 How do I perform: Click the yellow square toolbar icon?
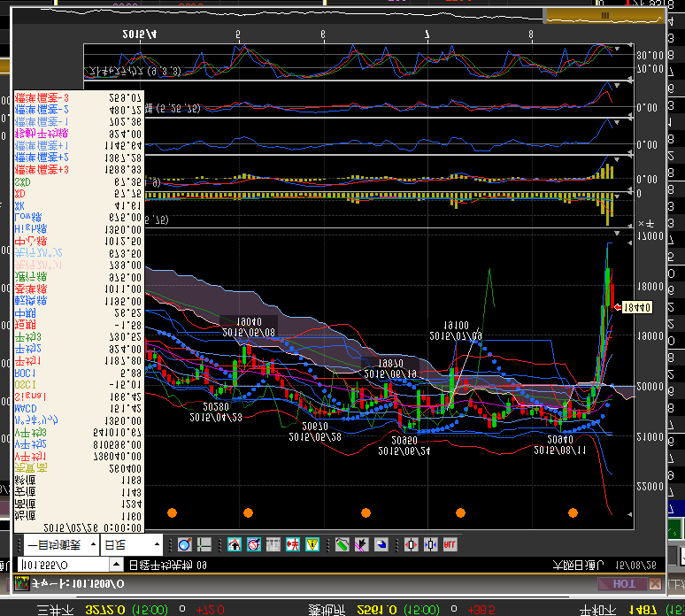point(312,544)
